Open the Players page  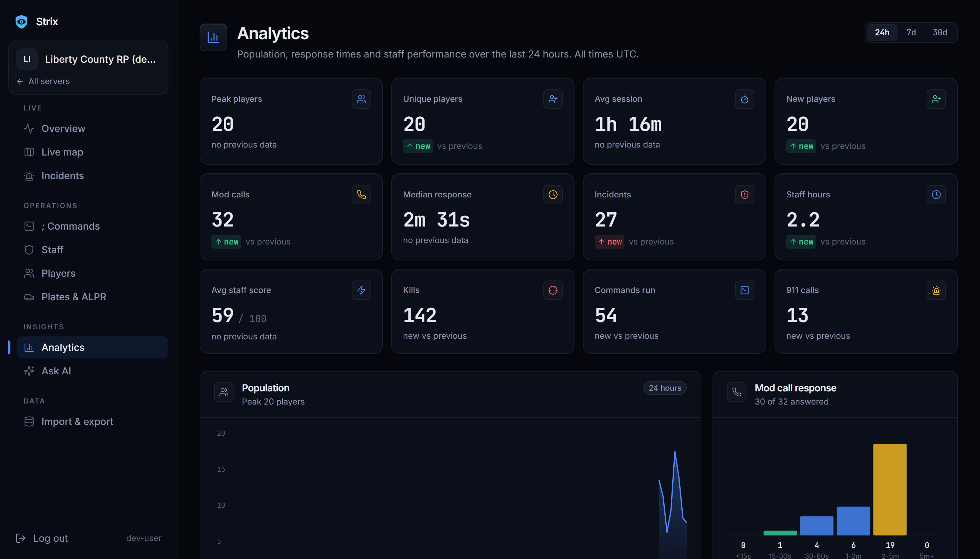click(x=92, y=273)
